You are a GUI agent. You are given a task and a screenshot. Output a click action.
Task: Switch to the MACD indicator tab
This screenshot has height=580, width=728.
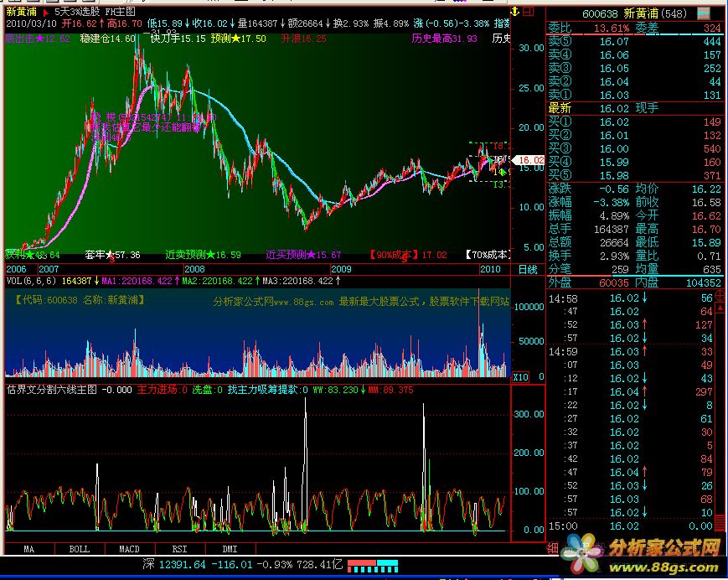[x=130, y=549]
